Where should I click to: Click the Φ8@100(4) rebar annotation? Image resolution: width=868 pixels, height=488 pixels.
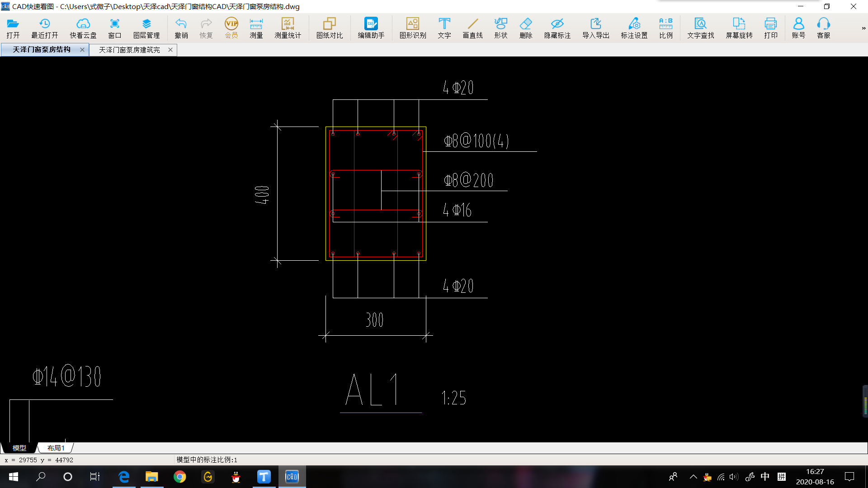(476, 141)
